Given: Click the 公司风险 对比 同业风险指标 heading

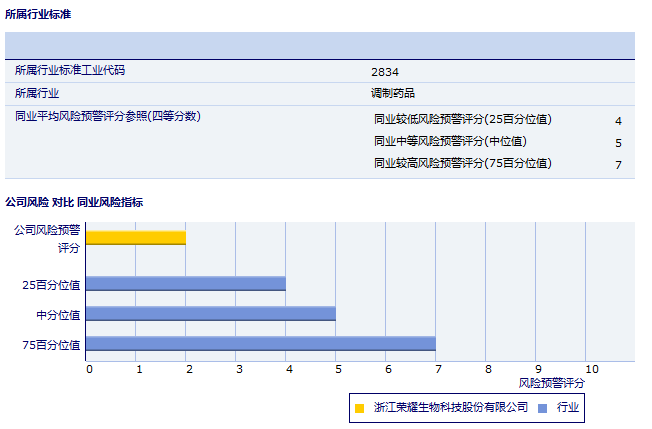Looking at the screenshot, I should [74, 202].
